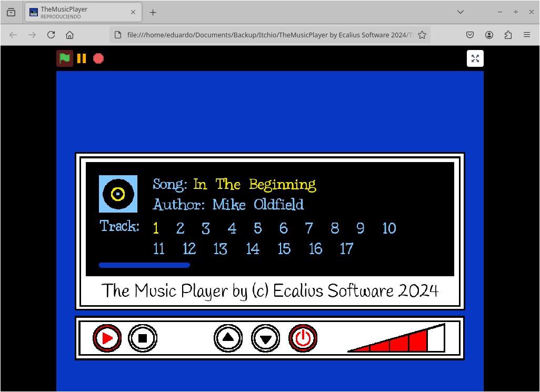Open the Firefox application menu
Screen dimensions: 540x392
[x=526, y=35]
